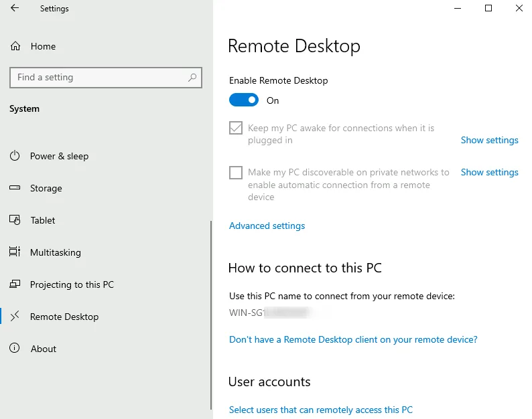
Task: Click the Home icon in sidebar
Action: click(x=15, y=46)
